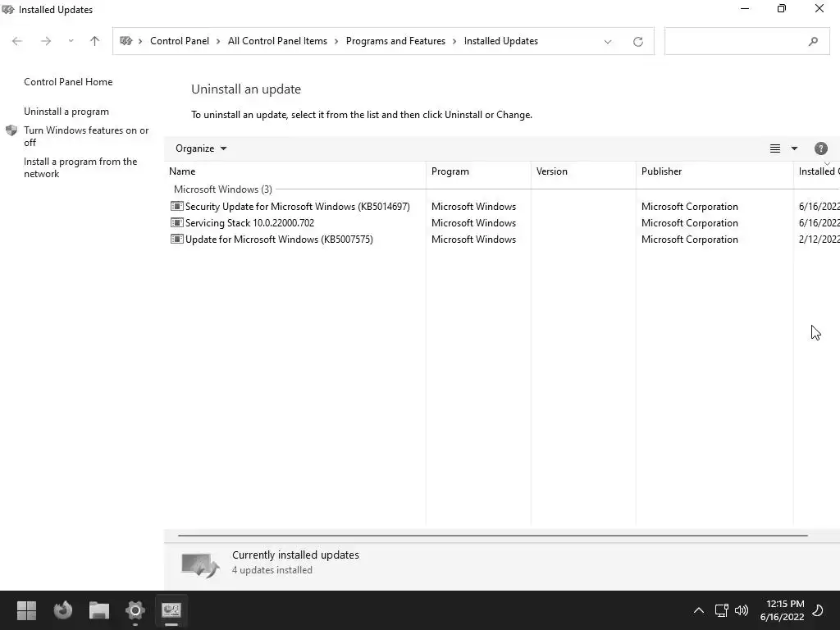Refresh the Installed Updates view
840x630 pixels.
tap(637, 42)
